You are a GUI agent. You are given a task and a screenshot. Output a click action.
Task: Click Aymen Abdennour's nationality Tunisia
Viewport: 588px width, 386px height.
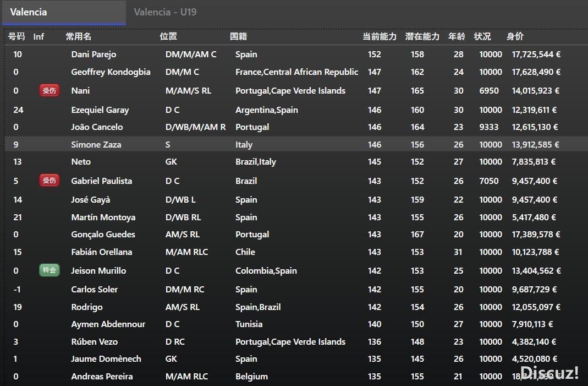click(x=249, y=324)
